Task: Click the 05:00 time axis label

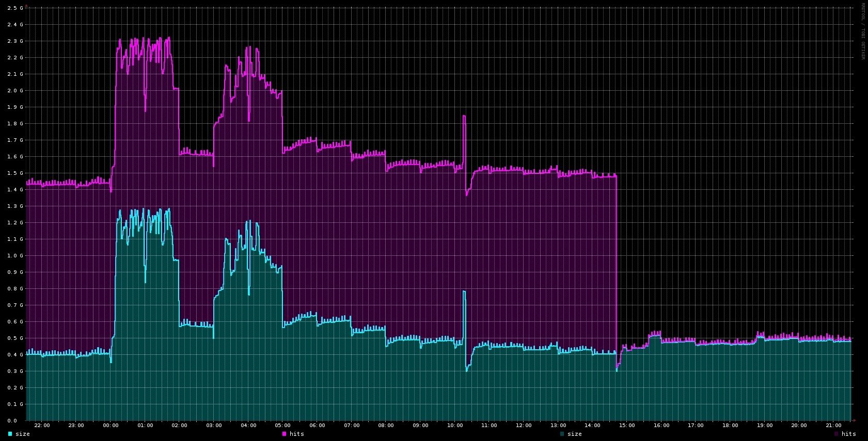Action: point(282,426)
